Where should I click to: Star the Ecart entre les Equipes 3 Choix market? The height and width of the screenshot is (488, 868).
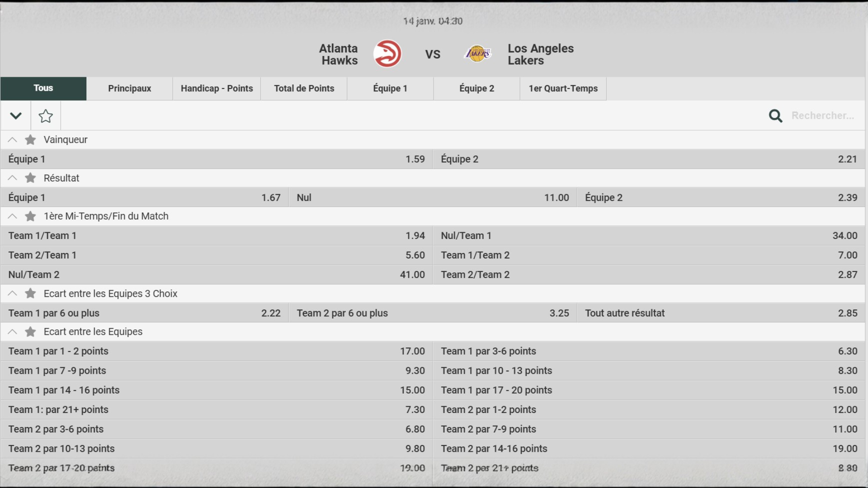(30, 294)
